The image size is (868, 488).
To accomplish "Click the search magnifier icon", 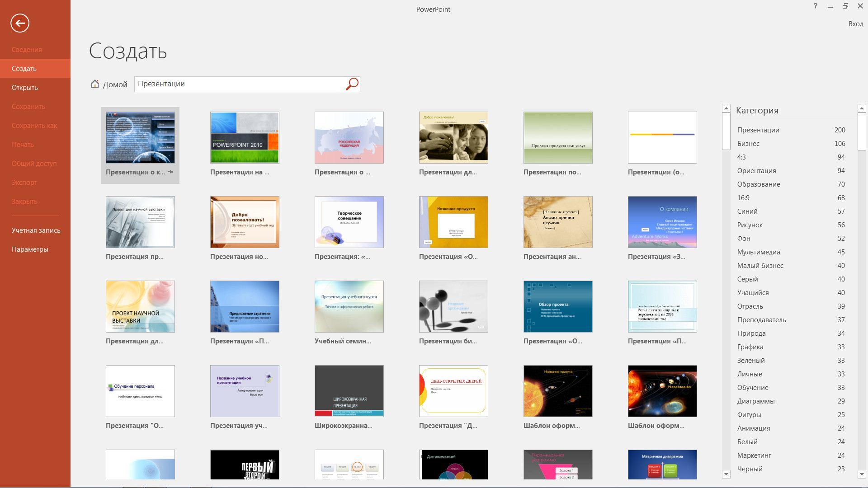I will click(x=352, y=84).
